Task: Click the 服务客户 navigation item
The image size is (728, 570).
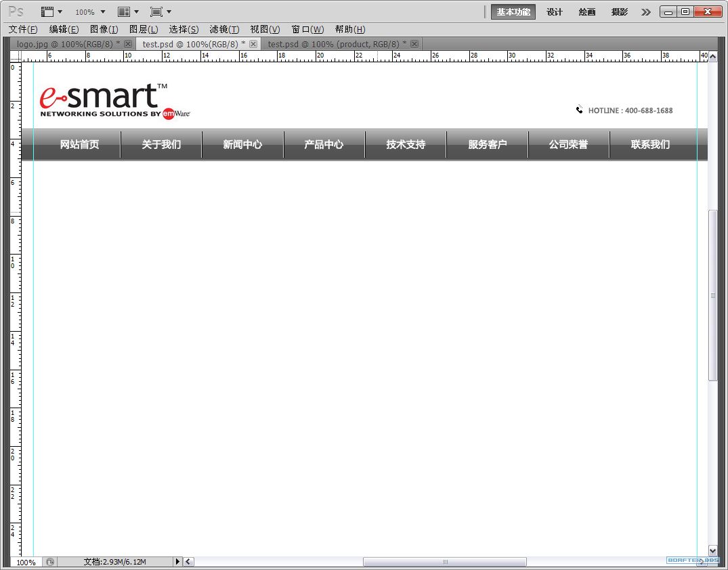Action: point(487,144)
